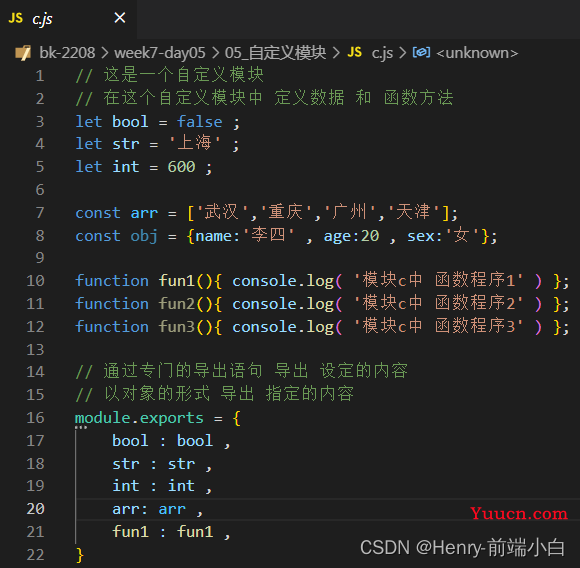Click comment '这是一个自定义模块' on line 1
580x568 pixels.
tap(169, 75)
